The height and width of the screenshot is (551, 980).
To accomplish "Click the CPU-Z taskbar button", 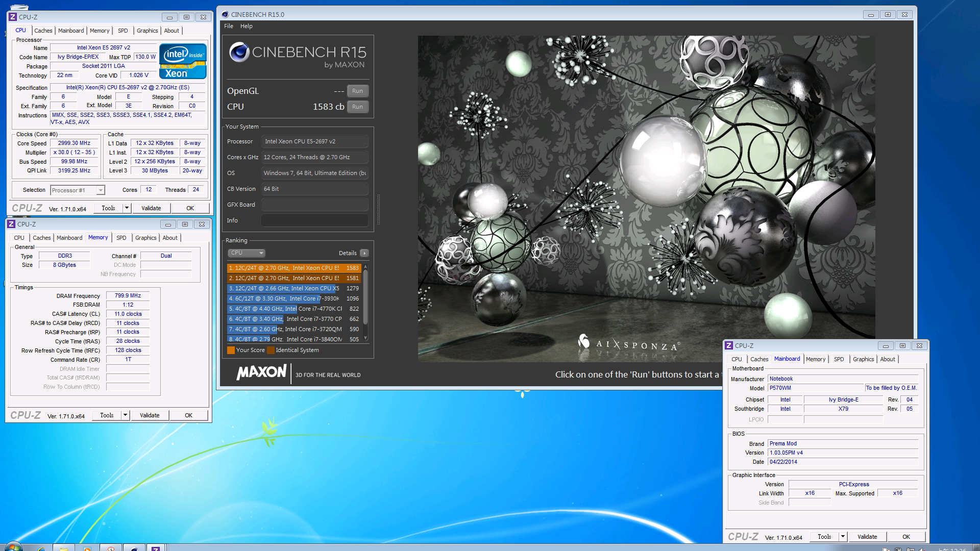I will click(x=156, y=548).
